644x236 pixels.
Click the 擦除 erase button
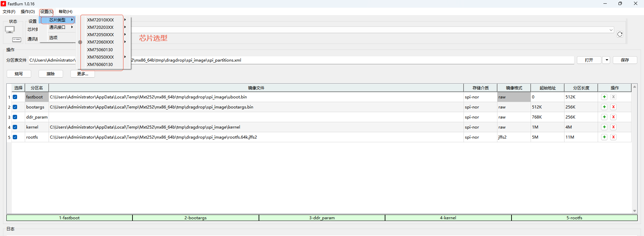click(51, 74)
